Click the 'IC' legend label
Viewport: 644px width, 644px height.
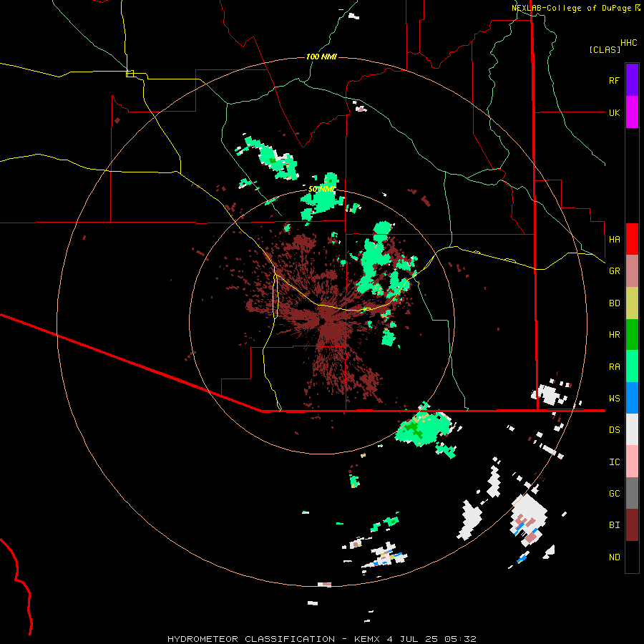[x=614, y=462]
